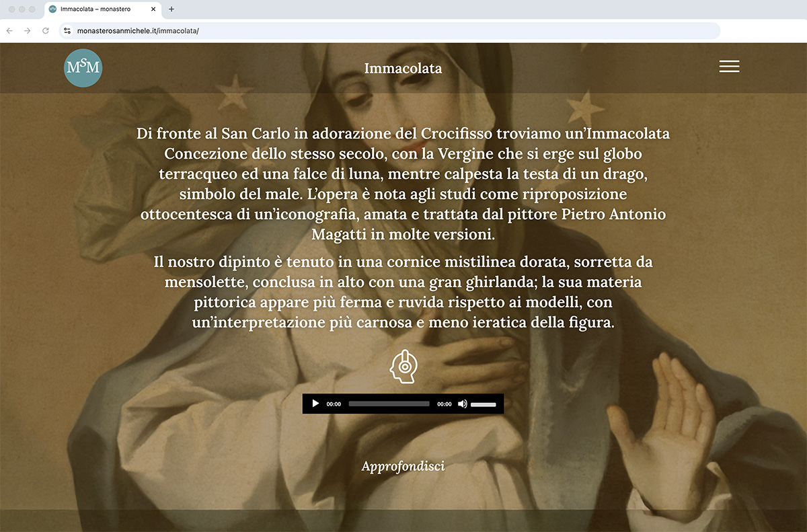Click the MSM monastery logo
Screen dimensions: 807x532
83,68
